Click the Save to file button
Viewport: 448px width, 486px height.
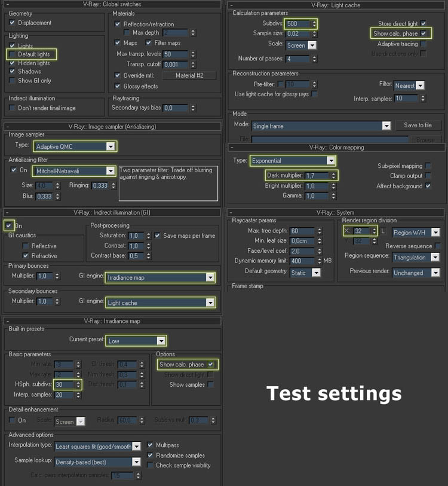[x=418, y=126]
